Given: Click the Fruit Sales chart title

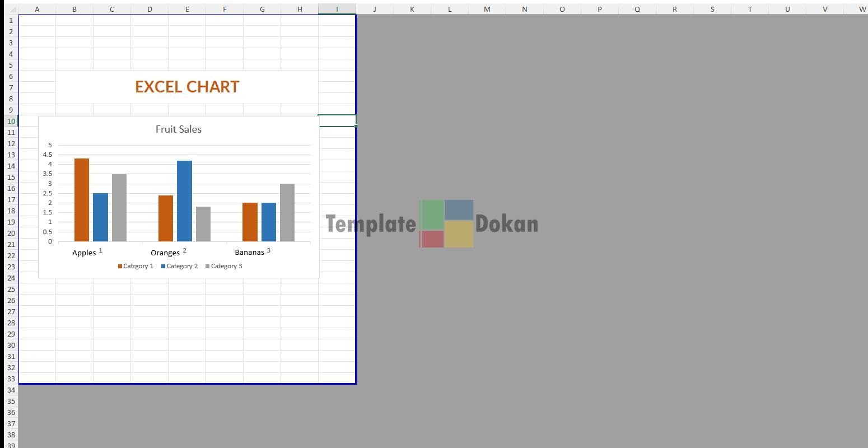Looking at the screenshot, I should pos(179,129).
